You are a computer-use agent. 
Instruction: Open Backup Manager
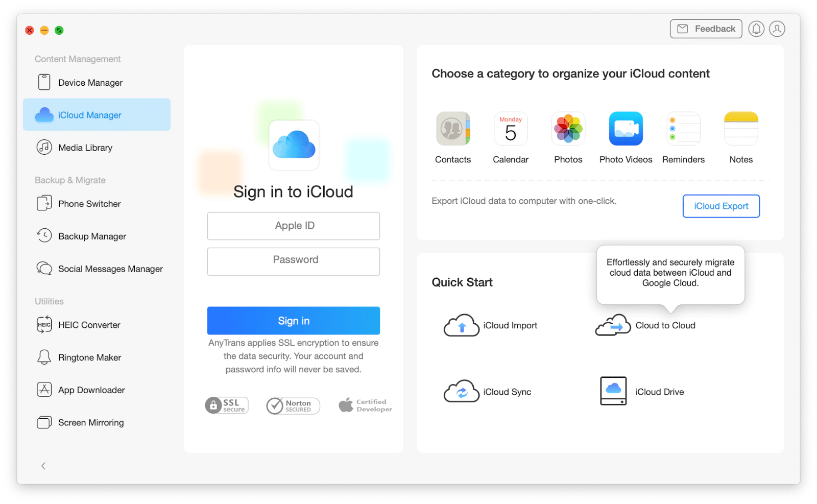tap(97, 236)
